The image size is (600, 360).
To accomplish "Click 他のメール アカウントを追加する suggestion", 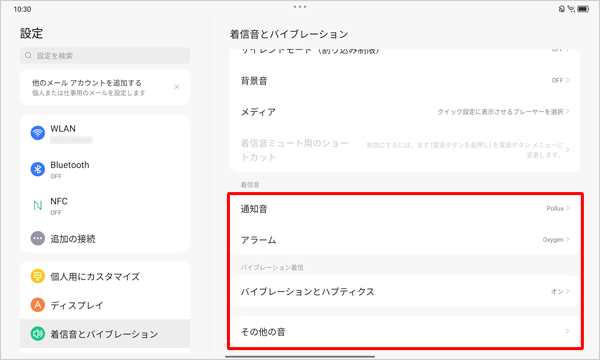I will pos(105,87).
